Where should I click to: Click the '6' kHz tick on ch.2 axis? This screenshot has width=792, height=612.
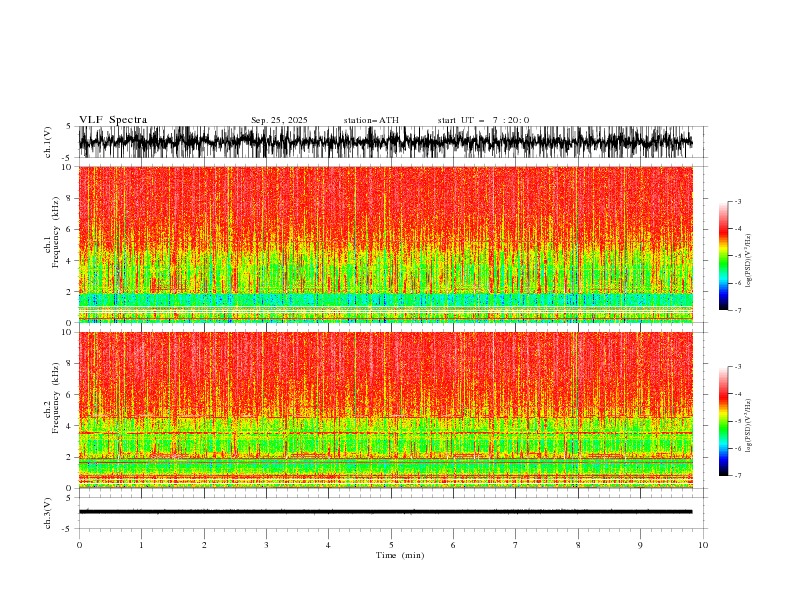[70, 395]
